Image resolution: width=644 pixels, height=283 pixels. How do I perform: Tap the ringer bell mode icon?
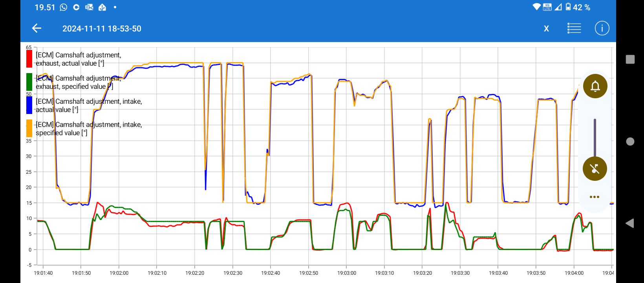595,86
